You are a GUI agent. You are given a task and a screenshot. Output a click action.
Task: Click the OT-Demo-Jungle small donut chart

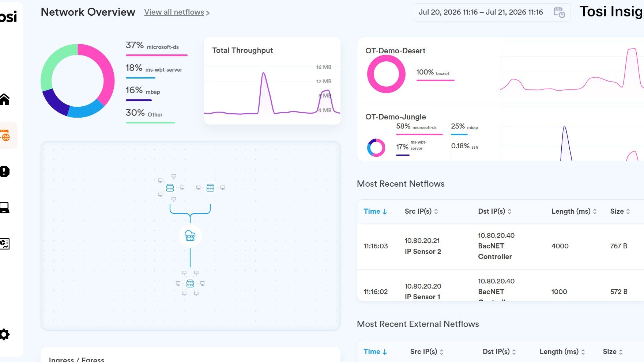(x=376, y=148)
